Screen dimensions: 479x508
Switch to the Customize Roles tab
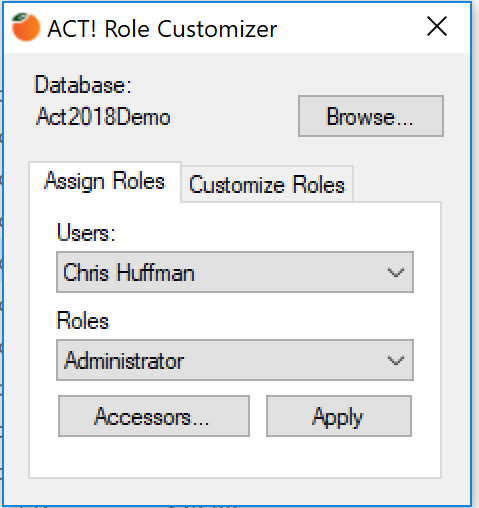[267, 184]
